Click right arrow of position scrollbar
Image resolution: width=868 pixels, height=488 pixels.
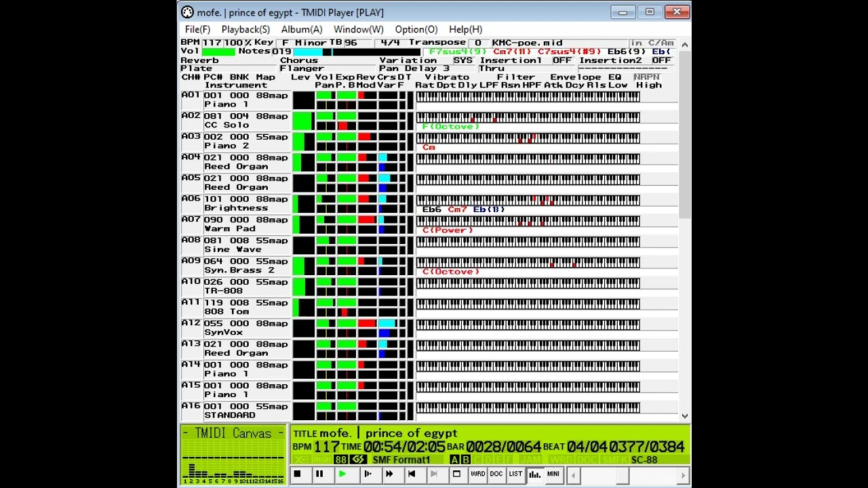683,475
